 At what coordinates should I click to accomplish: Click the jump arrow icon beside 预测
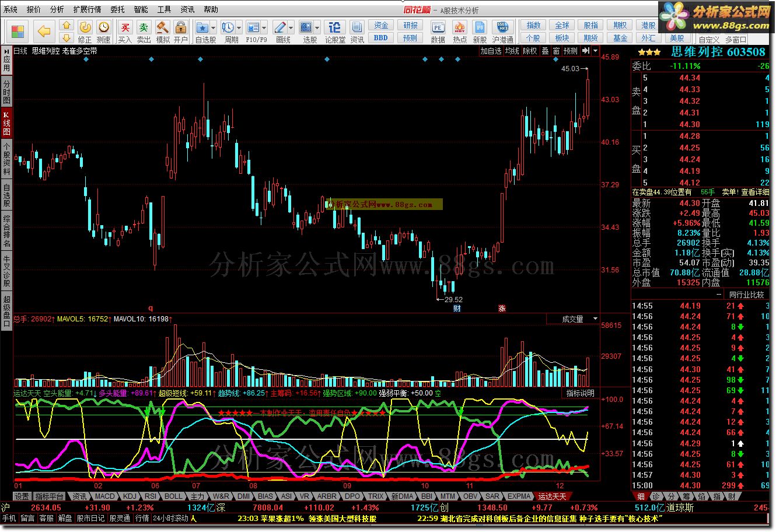(x=585, y=51)
